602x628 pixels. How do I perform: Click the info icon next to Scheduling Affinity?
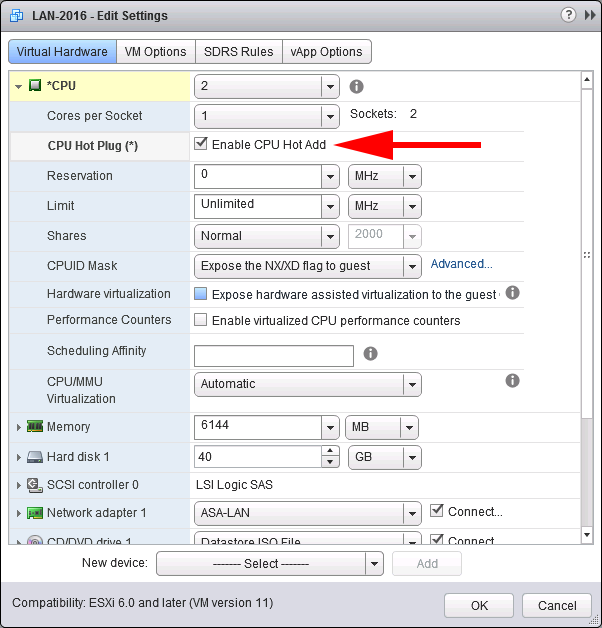coord(370,354)
